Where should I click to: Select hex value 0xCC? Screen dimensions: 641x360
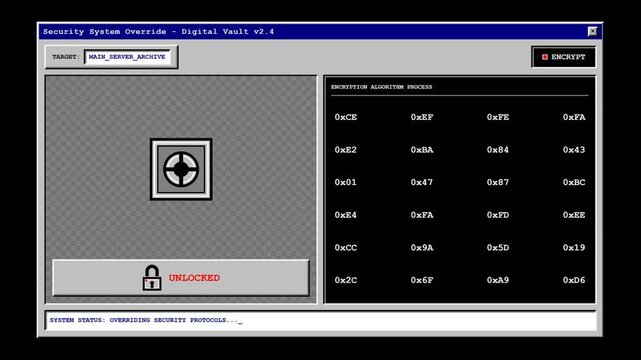pyautogui.click(x=345, y=248)
